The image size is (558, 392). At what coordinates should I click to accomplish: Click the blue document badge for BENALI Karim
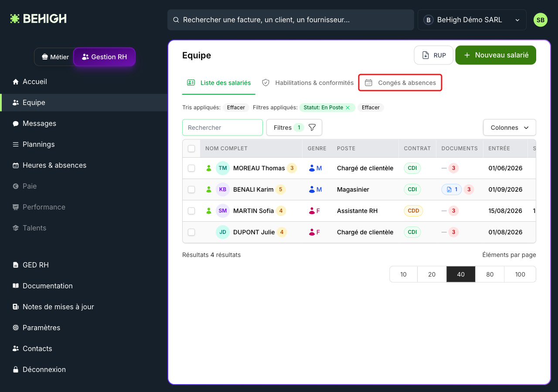point(452,189)
